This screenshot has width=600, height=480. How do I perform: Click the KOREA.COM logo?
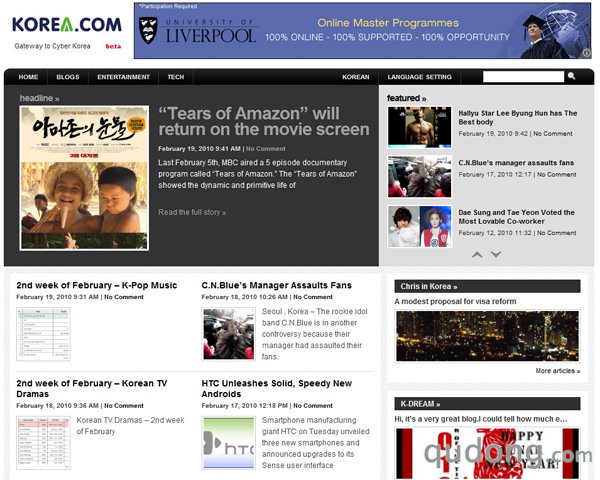pos(67,24)
